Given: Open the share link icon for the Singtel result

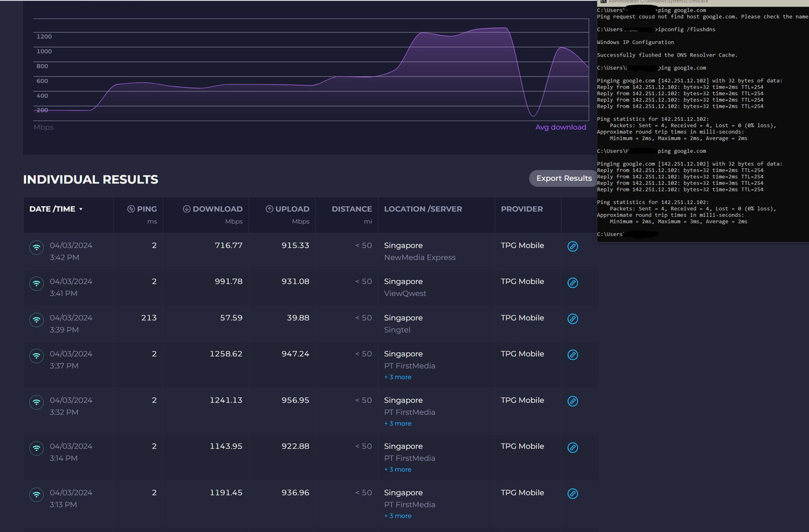Looking at the screenshot, I should (x=572, y=319).
